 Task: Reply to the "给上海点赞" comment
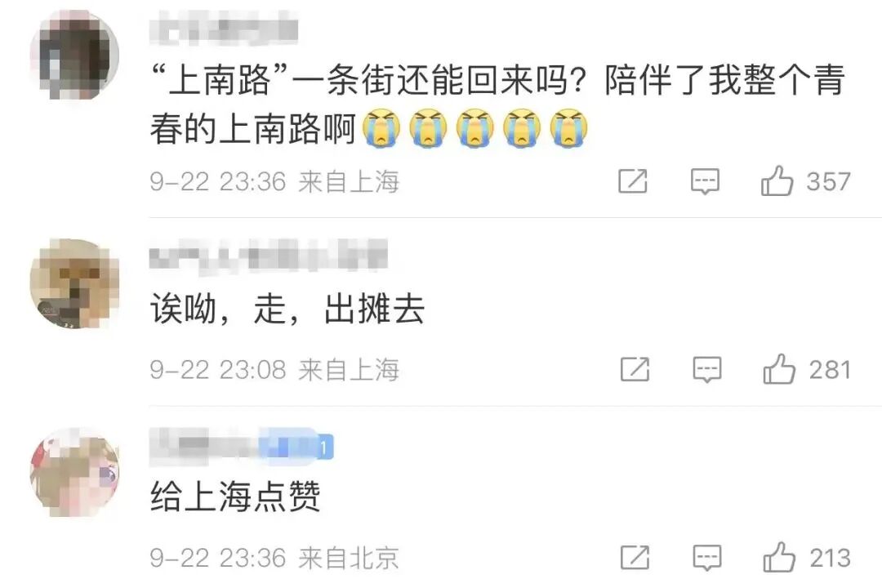707,558
